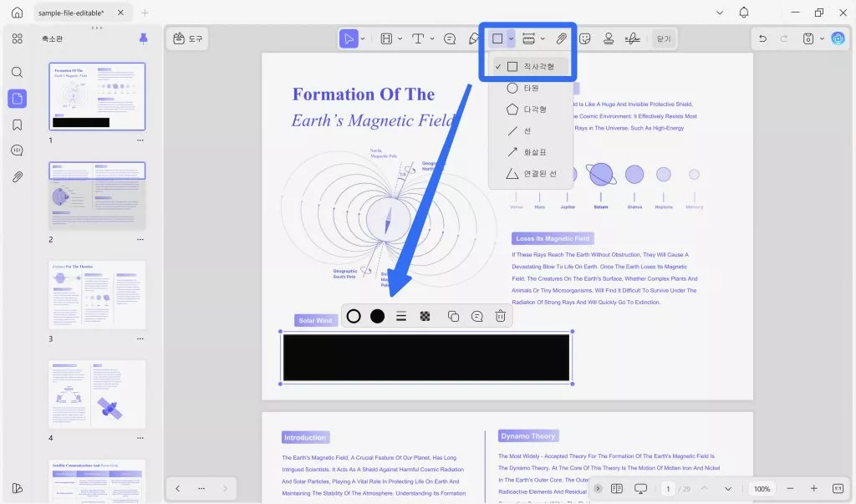
Task: Open the bookmarks panel in sidebar
Action: [x=18, y=125]
